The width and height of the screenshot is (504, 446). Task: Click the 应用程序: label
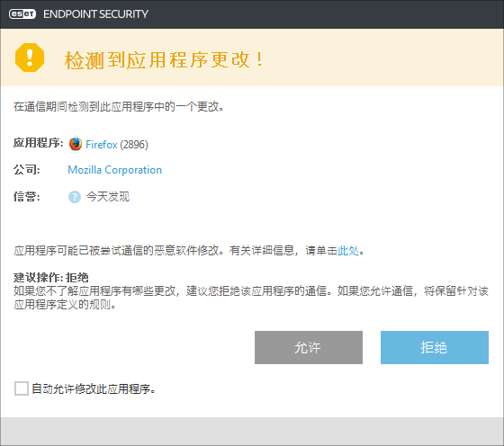coord(39,143)
